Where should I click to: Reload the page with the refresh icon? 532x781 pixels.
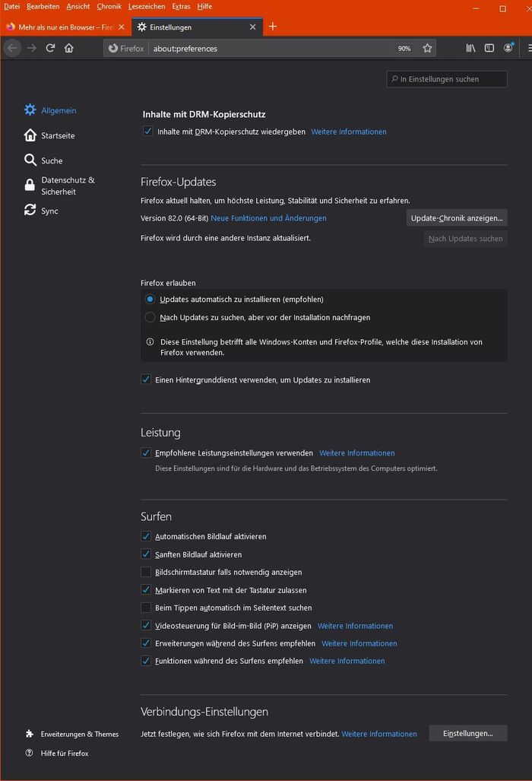[50, 47]
